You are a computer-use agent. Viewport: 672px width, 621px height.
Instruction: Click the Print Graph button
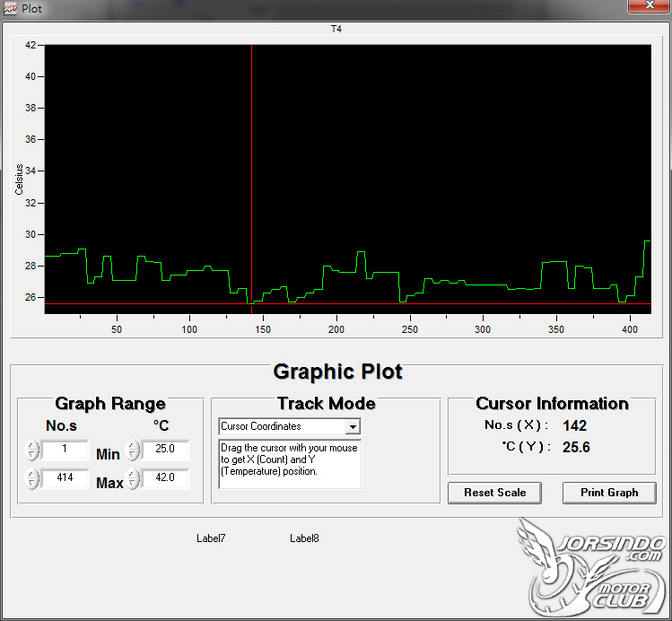[609, 493]
